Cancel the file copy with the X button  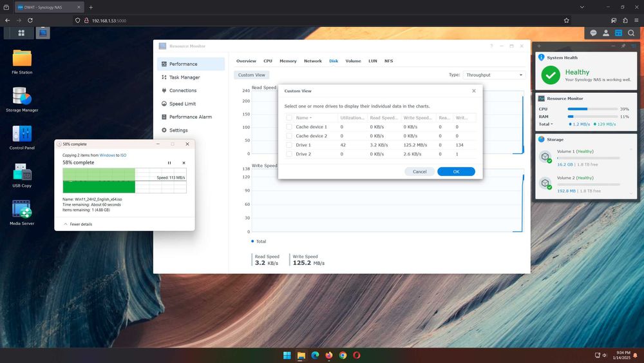pyautogui.click(x=184, y=162)
